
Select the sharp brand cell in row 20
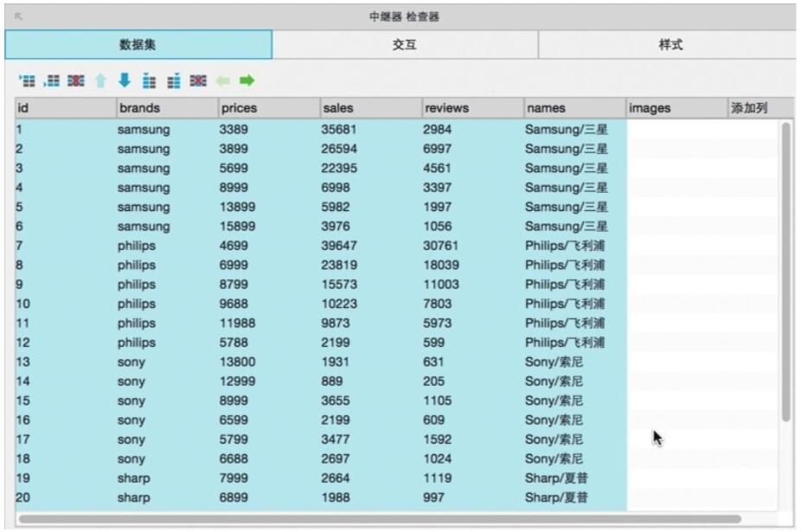coord(134,497)
